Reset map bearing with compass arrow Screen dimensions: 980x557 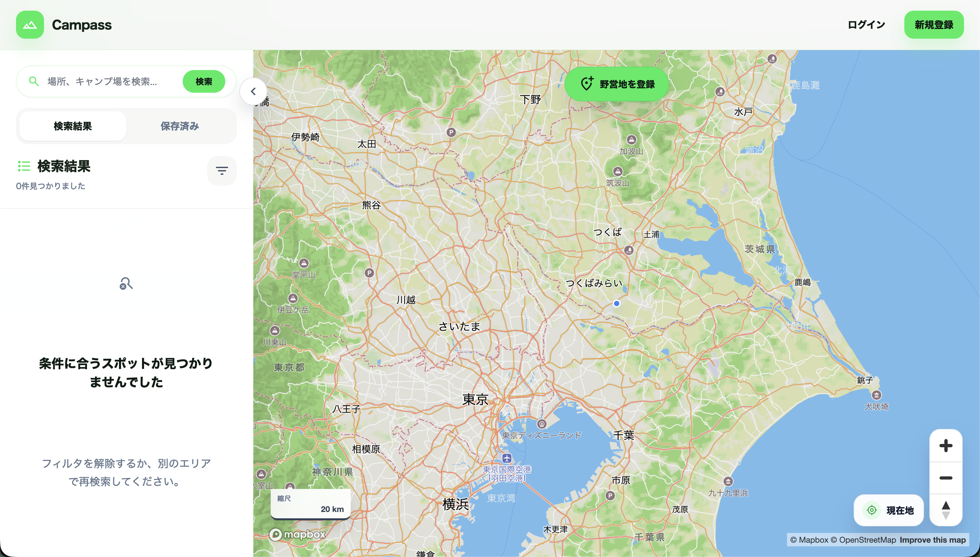946,510
